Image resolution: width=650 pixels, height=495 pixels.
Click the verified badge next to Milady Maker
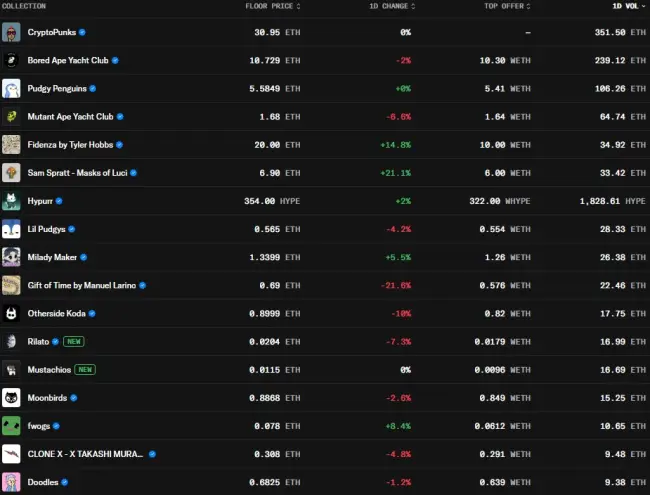(84, 257)
